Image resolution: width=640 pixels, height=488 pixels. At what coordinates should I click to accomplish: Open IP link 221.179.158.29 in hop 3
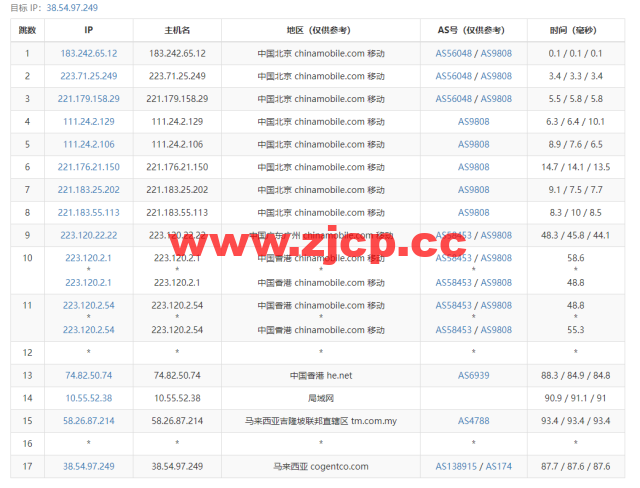(x=89, y=99)
